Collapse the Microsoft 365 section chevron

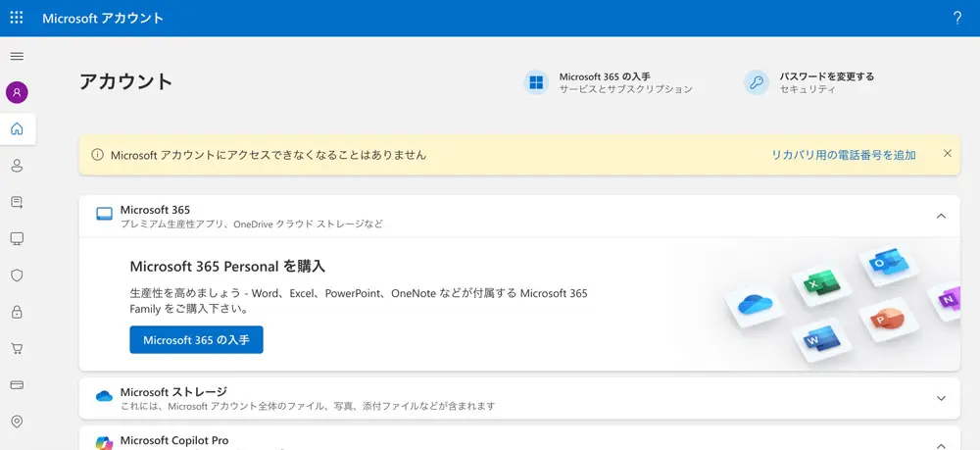pos(941,216)
